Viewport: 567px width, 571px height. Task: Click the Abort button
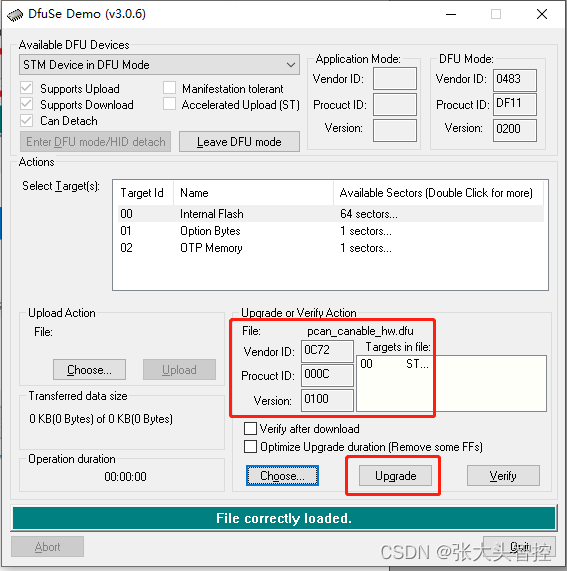(x=47, y=547)
